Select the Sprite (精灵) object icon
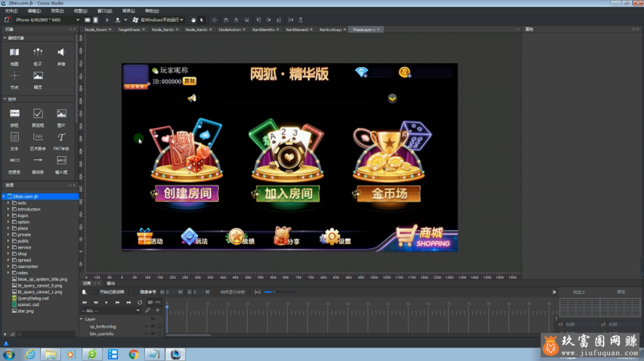 click(x=38, y=76)
